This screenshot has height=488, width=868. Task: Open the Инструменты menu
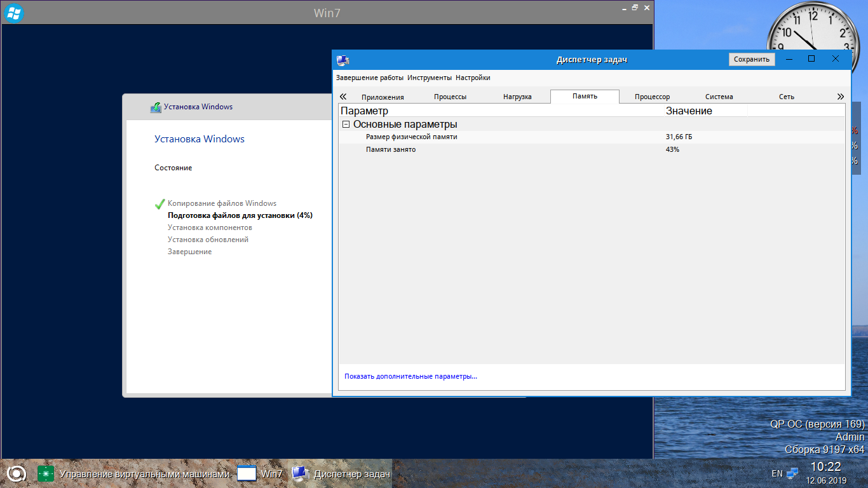[x=430, y=78]
